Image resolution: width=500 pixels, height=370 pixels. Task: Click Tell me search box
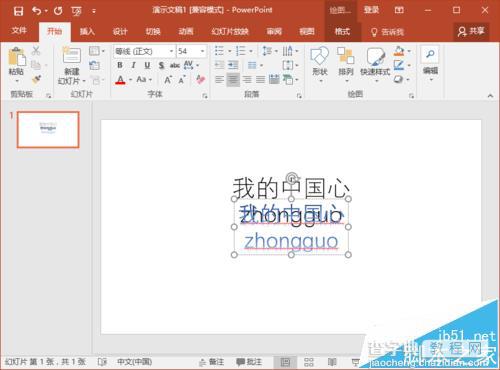(x=387, y=32)
